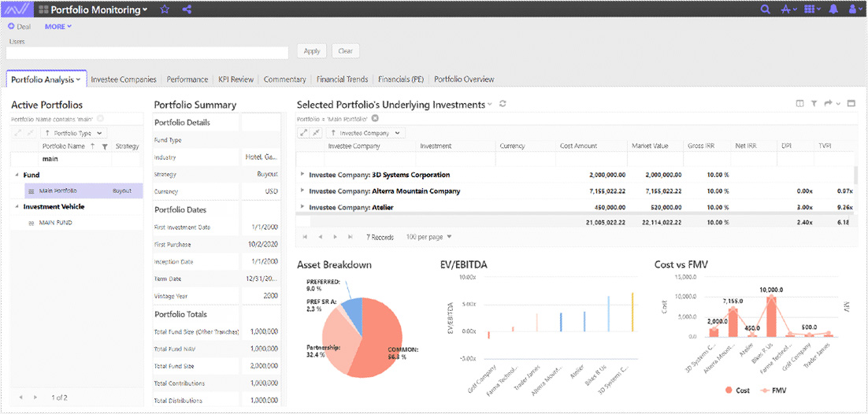Click the application logo in the top-left corner
The image size is (868, 414).
click(17, 9)
